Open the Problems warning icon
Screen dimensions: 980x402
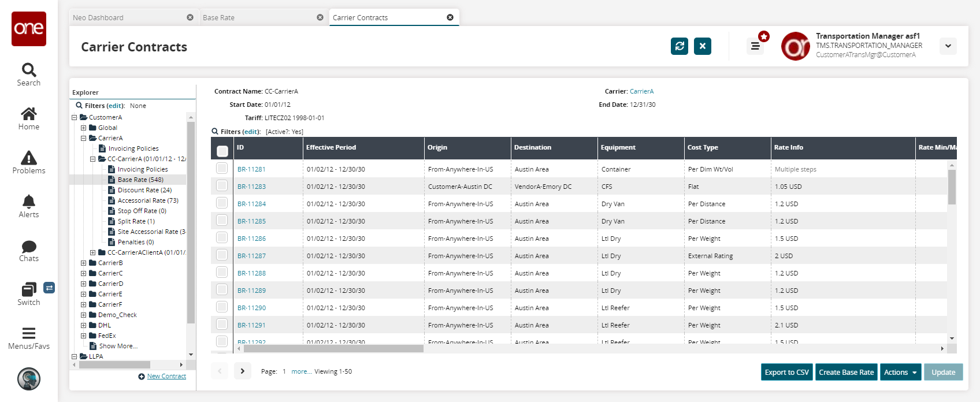(29, 158)
